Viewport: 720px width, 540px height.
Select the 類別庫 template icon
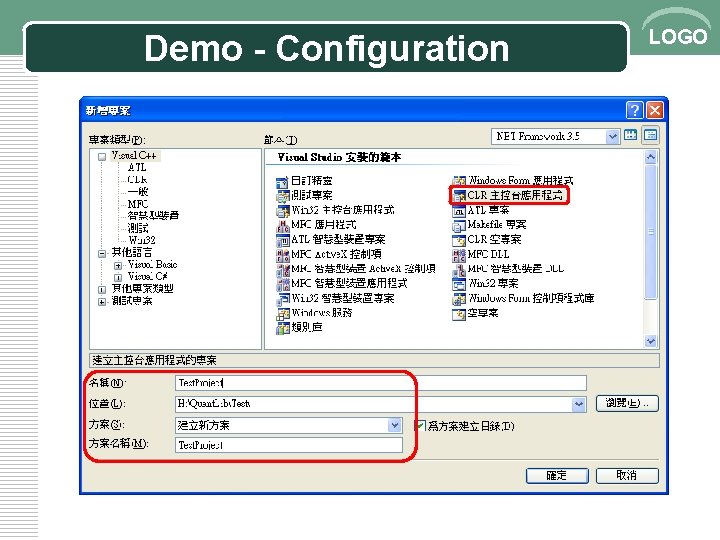[281, 329]
